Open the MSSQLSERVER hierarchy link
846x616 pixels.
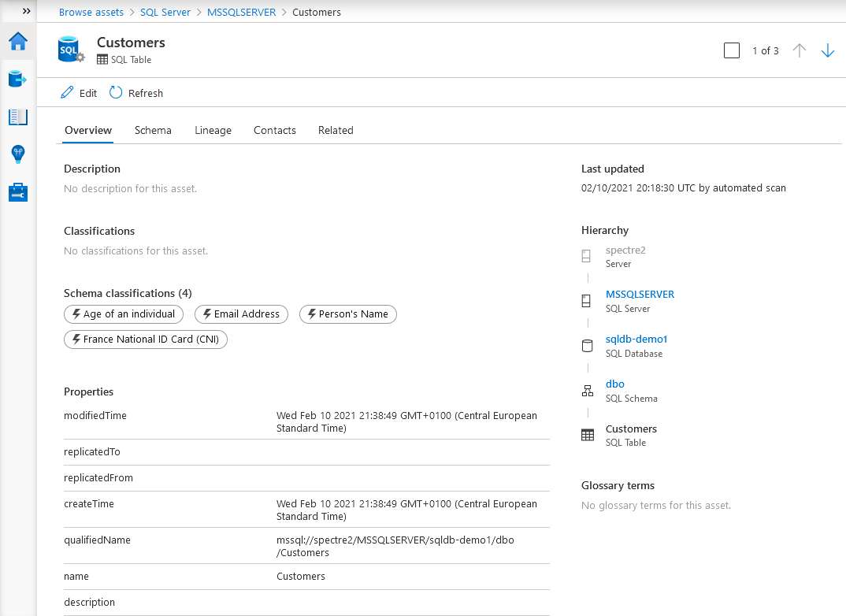click(x=640, y=295)
